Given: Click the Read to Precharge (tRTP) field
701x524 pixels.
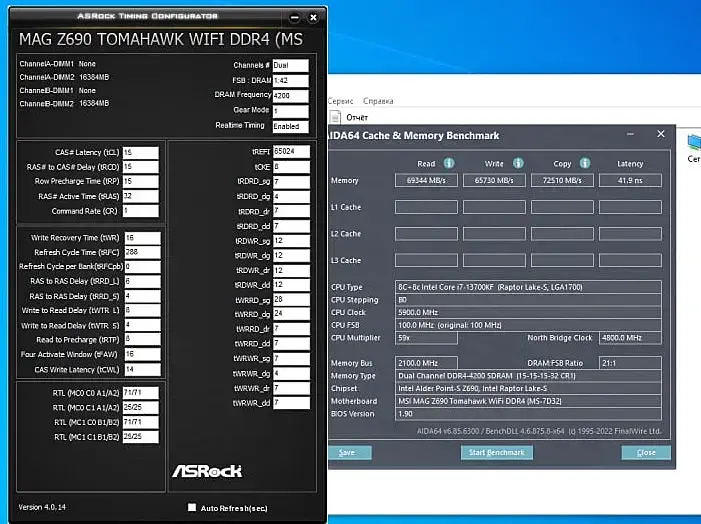Looking at the screenshot, I should coord(142,339).
